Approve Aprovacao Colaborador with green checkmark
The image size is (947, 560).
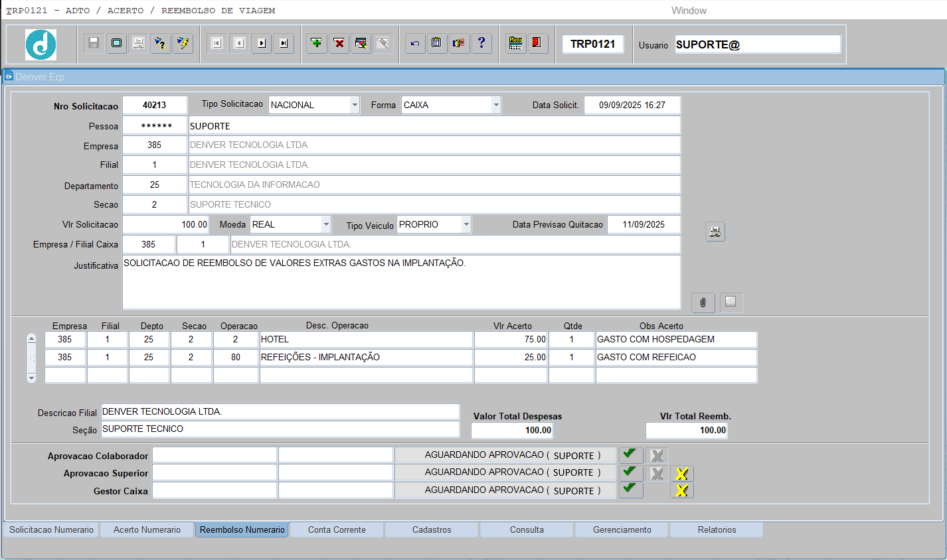pyautogui.click(x=630, y=455)
